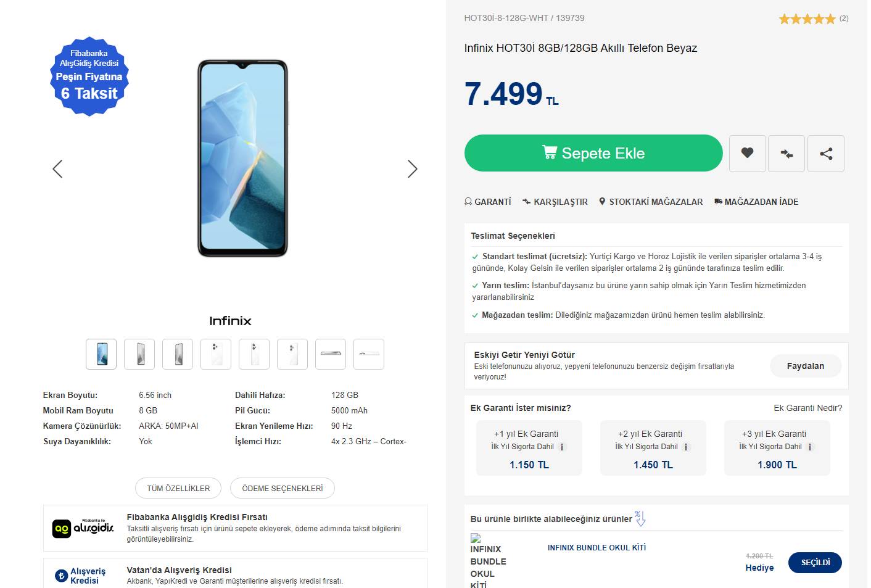Open info icon on +2 yıl Ek Garanti
The width and height of the screenshot is (871, 588).
point(686,447)
